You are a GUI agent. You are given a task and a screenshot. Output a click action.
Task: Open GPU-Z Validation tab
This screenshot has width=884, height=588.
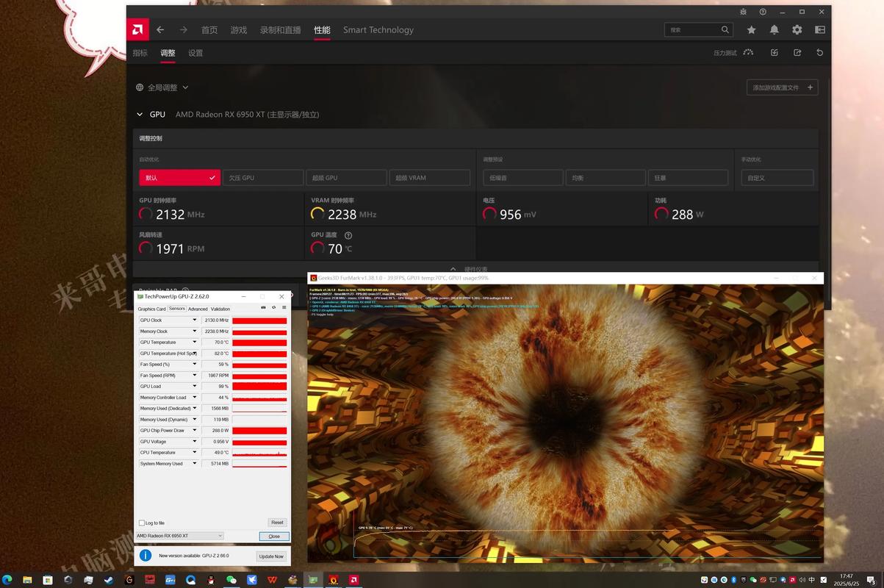(x=220, y=309)
